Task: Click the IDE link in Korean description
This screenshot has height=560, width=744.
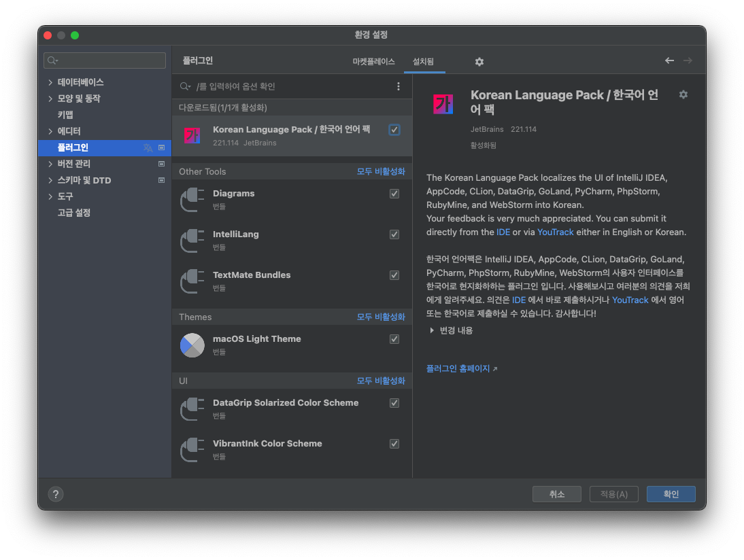Action: tap(519, 300)
